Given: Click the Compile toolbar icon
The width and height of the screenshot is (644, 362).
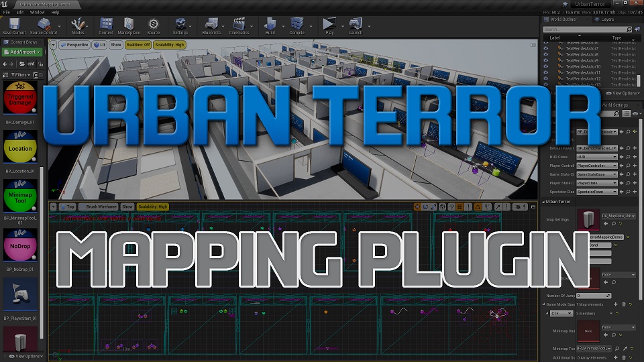Looking at the screenshot, I should 297,26.
